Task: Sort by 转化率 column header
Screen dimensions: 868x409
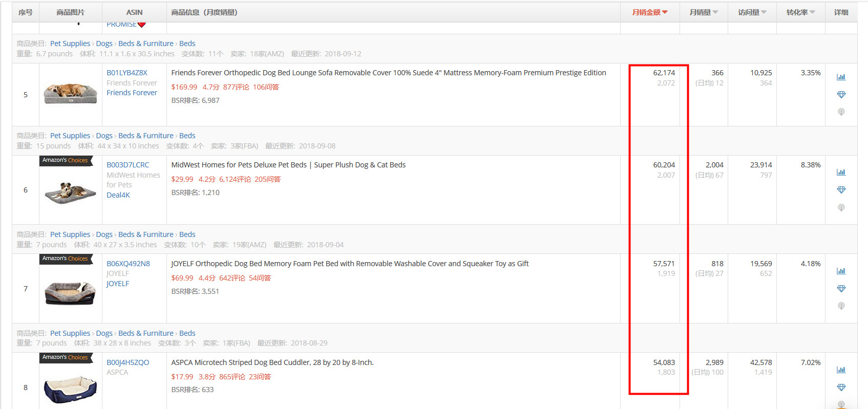Action: pos(800,12)
